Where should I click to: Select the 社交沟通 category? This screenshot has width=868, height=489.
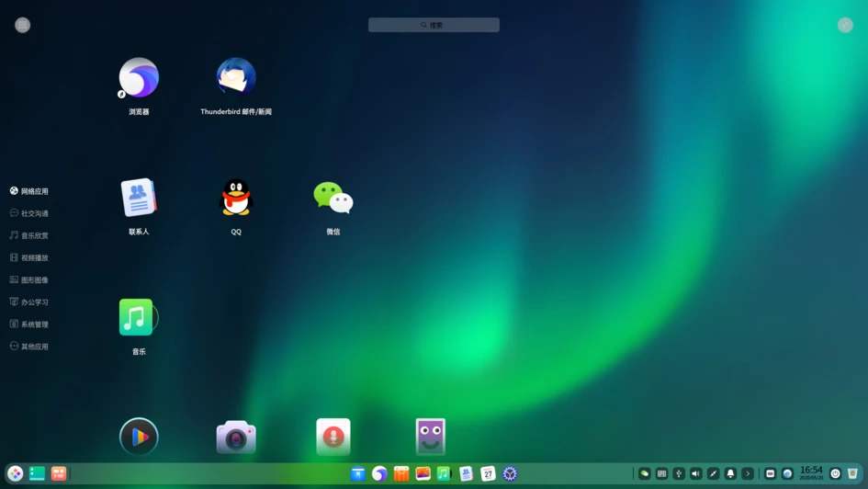[x=28, y=213]
